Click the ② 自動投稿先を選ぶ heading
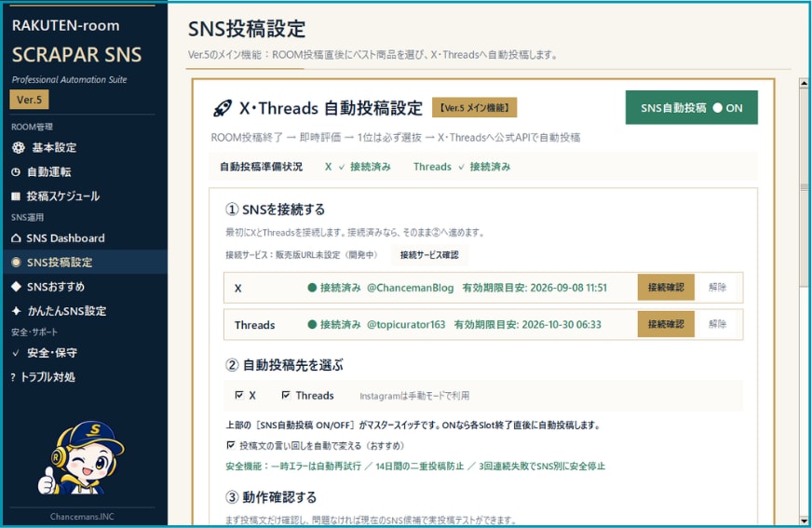The height and width of the screenshot is (528, 812). (284, 365)
